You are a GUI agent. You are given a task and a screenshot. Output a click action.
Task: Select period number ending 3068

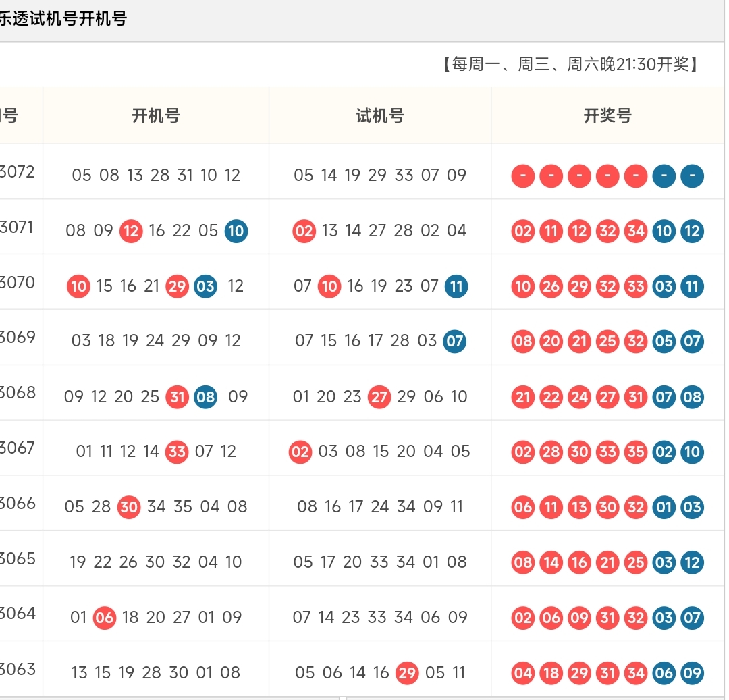[x=18, y=393]
